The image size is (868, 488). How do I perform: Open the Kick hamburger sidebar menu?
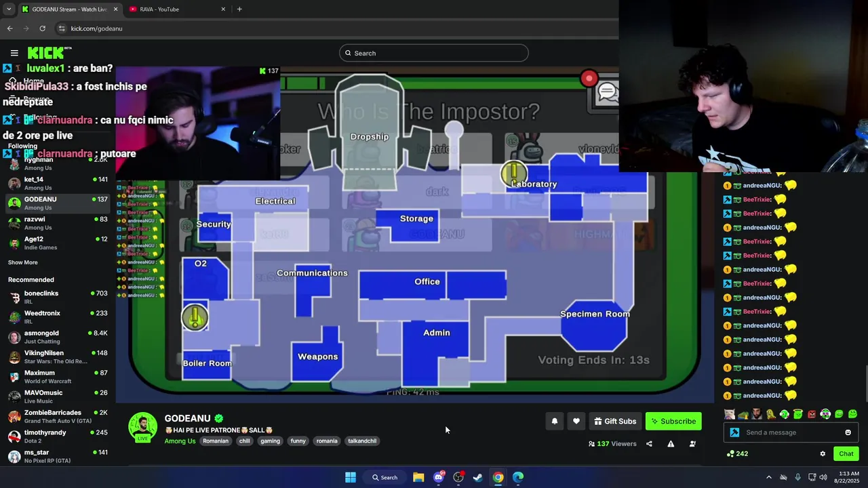(14, 53)
